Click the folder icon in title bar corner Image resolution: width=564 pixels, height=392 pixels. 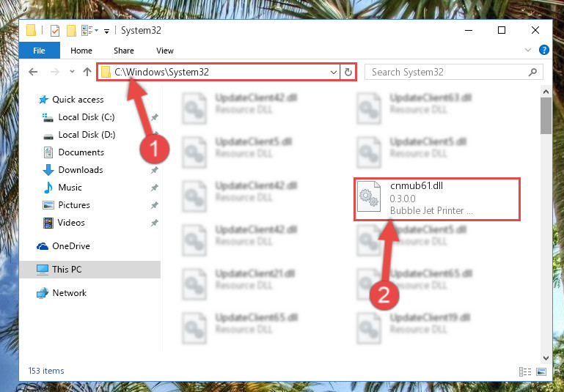32,31
